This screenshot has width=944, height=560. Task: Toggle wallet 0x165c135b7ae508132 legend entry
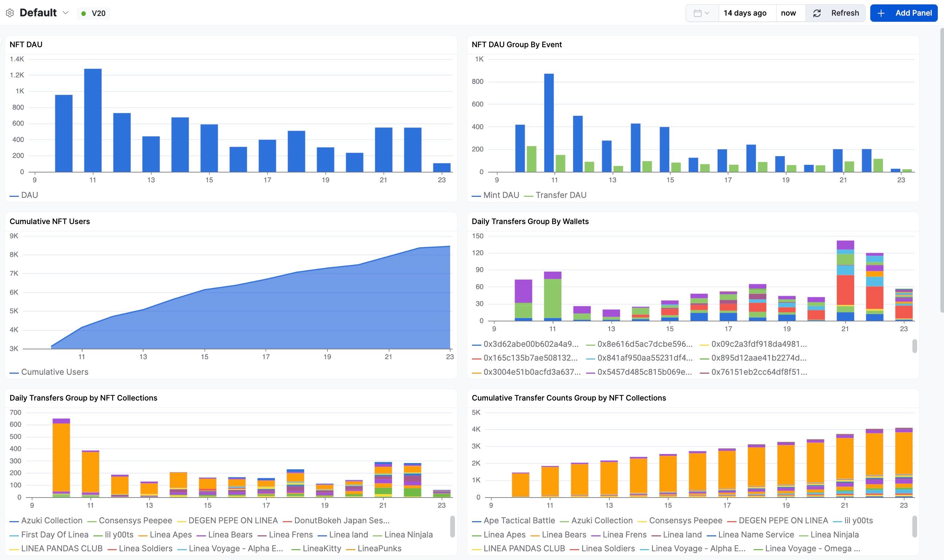[x=525, y=358]
